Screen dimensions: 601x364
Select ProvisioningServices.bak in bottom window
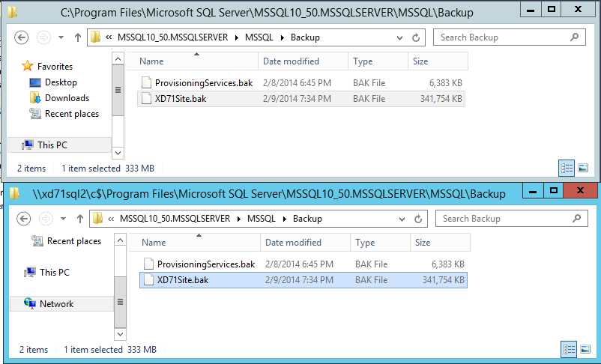pos(205,264)
